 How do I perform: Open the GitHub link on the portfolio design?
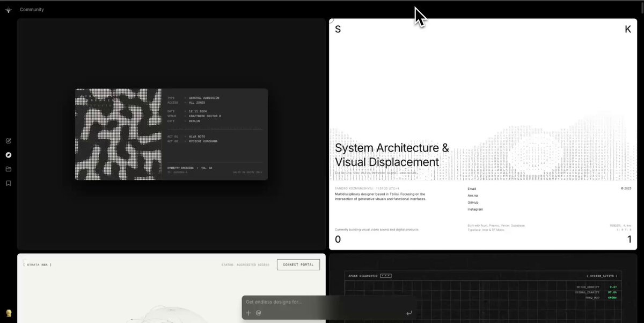473,203
